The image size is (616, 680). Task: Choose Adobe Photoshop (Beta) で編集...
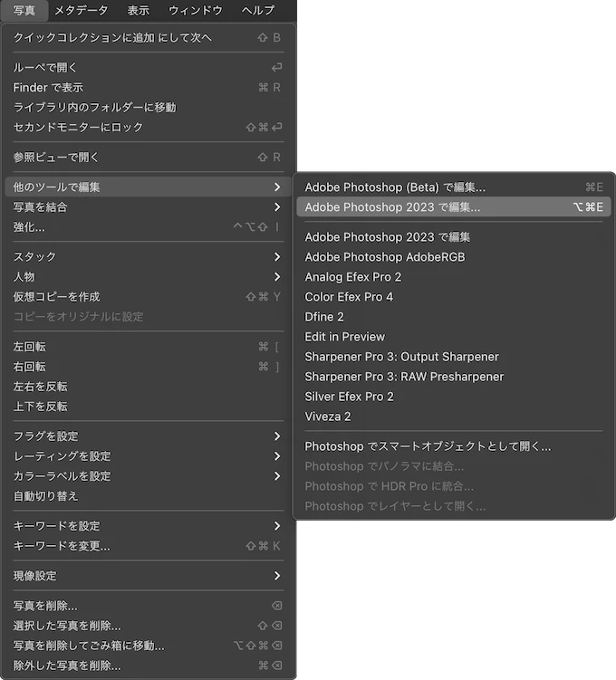pos(454,187)
